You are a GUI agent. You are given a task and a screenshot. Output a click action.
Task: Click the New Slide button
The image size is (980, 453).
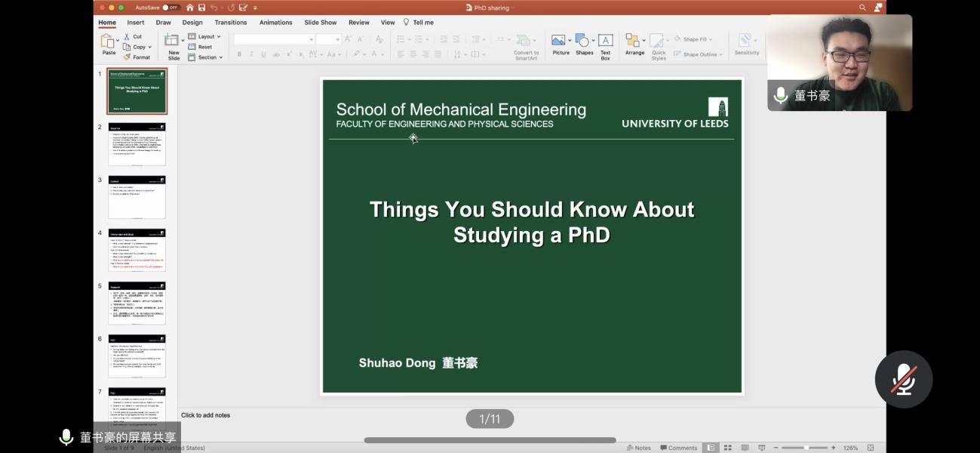173,46
